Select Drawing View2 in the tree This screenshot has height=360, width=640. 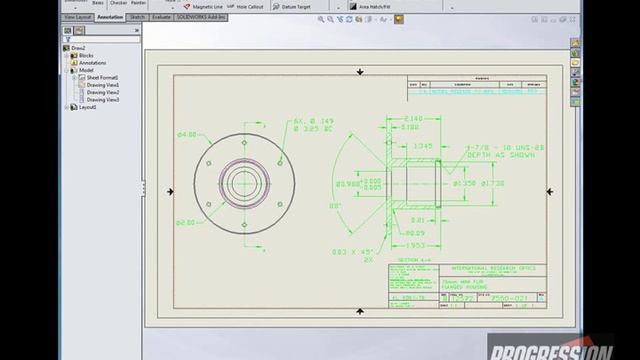coord(103,92)
